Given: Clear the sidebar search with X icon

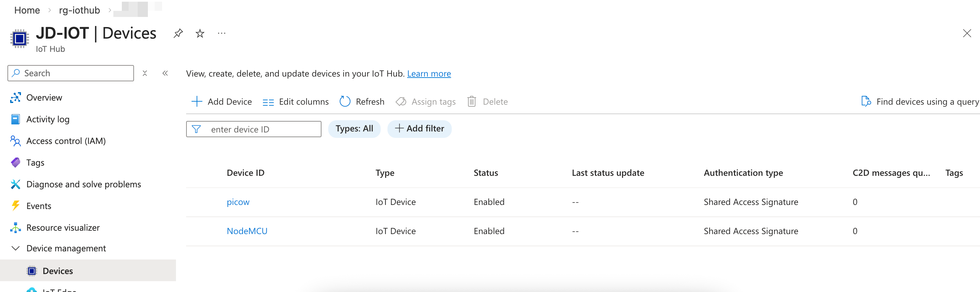Looking at the screenshot, I should pyautogui.click(x=144, y=73).
